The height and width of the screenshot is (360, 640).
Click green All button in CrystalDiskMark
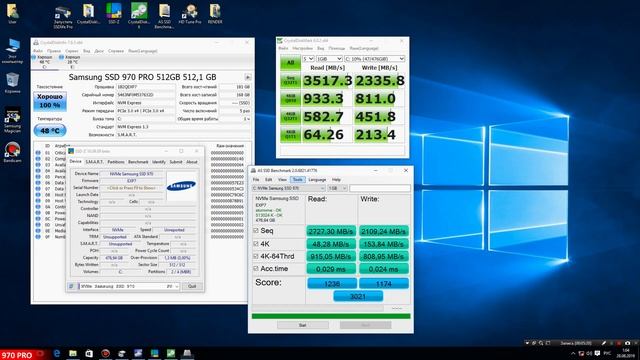pyautogui.click(x=290, y=62)
